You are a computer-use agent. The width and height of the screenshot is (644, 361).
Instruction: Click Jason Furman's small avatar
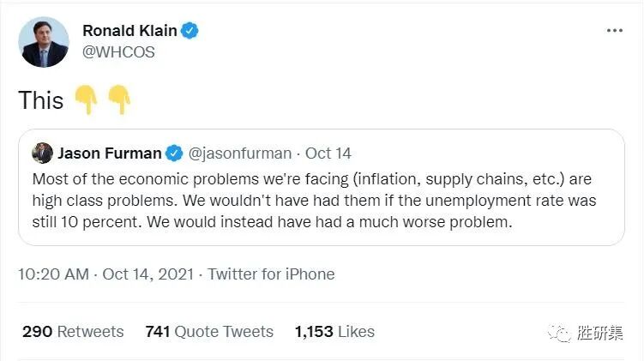click(x=42, y=153)
